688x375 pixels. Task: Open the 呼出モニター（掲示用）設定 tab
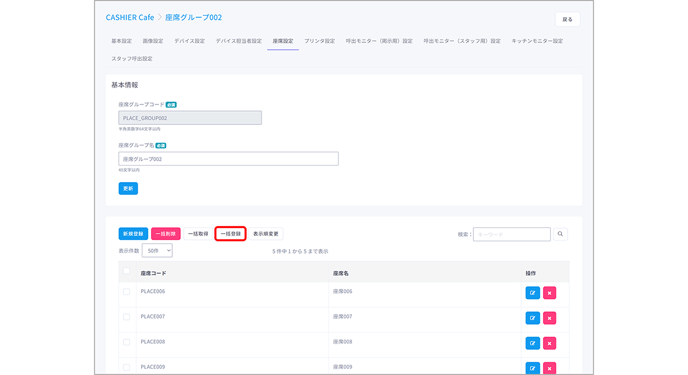click(x=379, y=41)
